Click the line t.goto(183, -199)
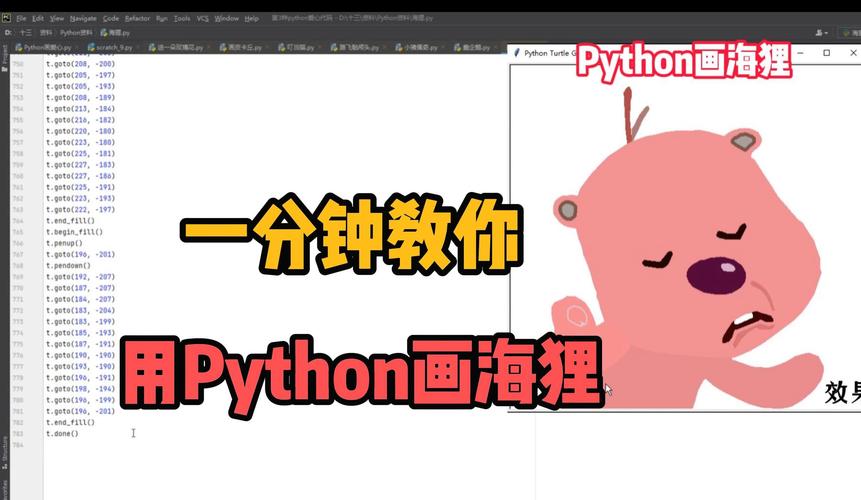 click(x=80, y=322)
